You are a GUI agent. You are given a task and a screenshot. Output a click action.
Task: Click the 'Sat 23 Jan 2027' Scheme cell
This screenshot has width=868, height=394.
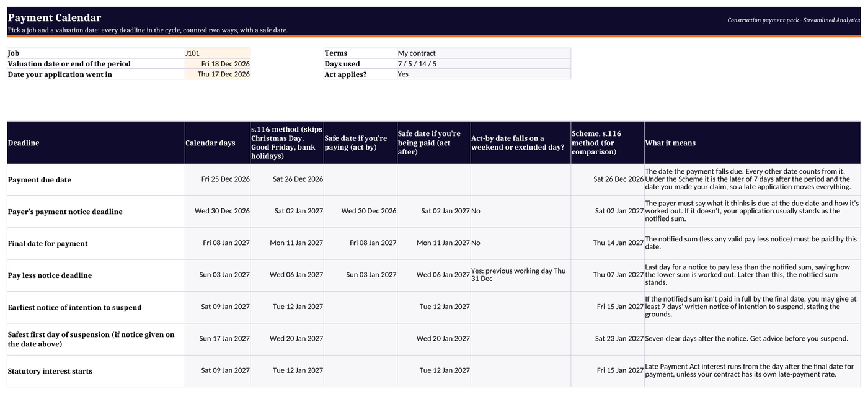point(608,339)
